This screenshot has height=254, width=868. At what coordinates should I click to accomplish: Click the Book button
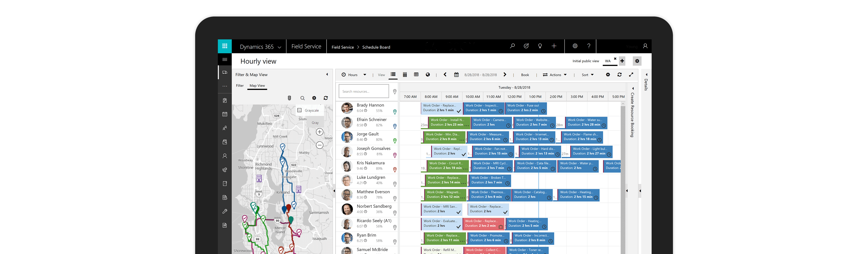click(x=525, y=75)
